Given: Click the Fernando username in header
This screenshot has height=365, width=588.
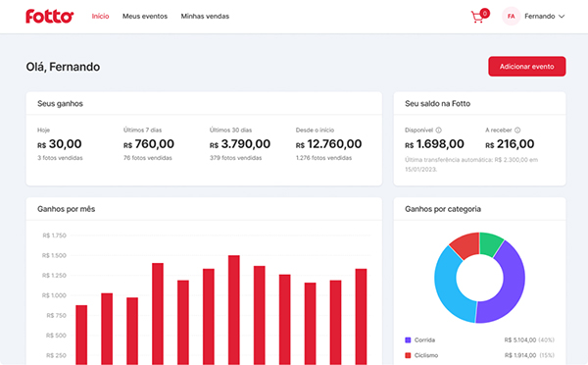Looking at the screenshot, I should [x=540, y=16].
